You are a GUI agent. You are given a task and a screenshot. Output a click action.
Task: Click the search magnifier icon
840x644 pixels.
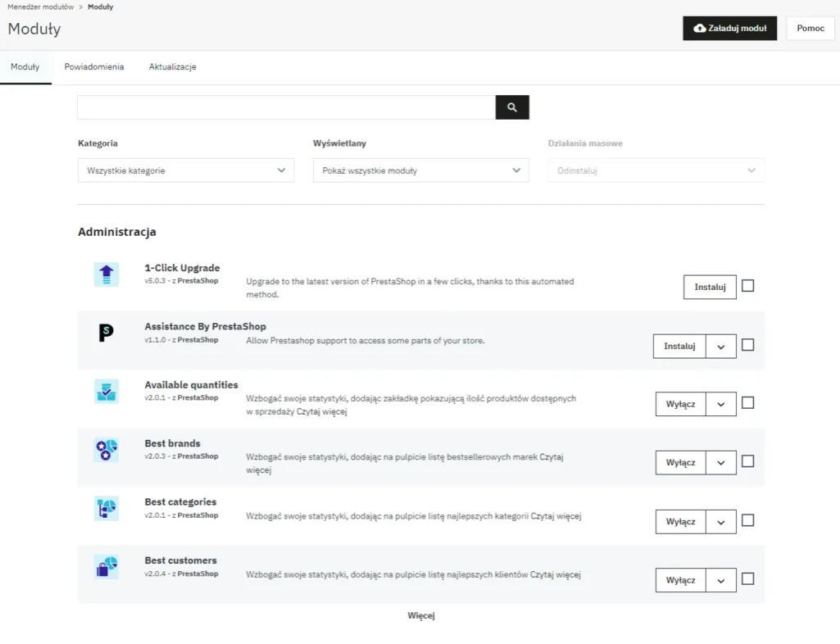coord(511,107)
